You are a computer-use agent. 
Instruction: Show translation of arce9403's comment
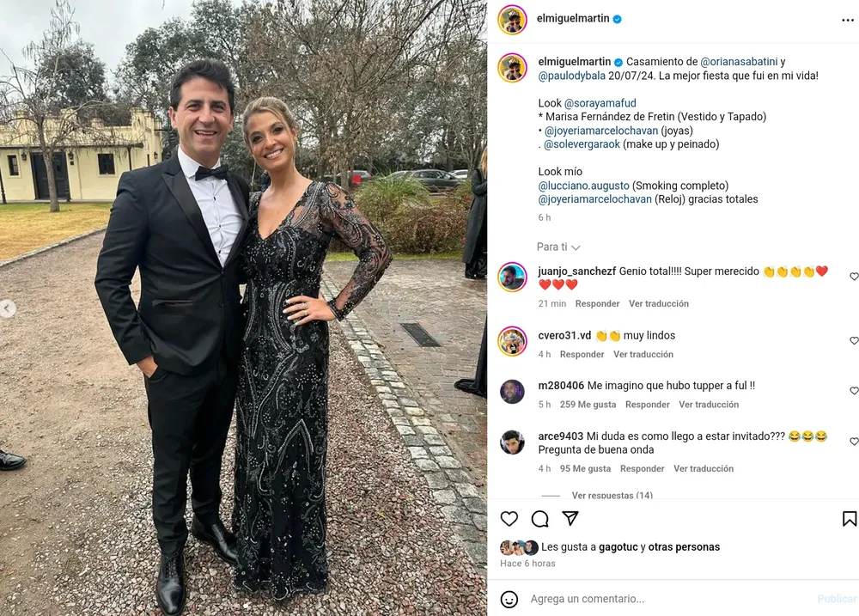tap(704, 468)
